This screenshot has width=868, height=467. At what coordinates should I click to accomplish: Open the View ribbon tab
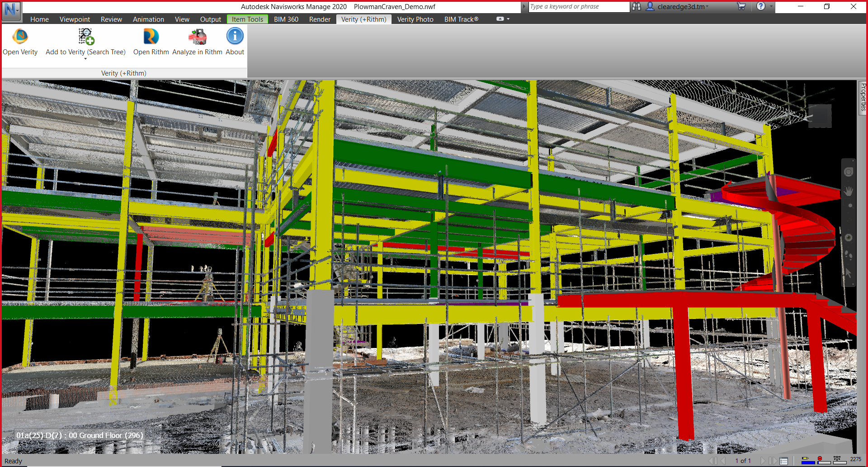[182, 19]
